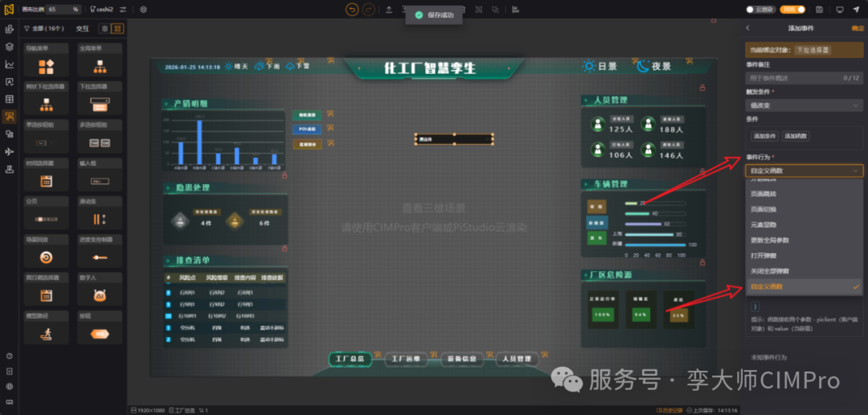Click the redo arrow icon
The width and height of the screenshot is (868, 415).
369,10
